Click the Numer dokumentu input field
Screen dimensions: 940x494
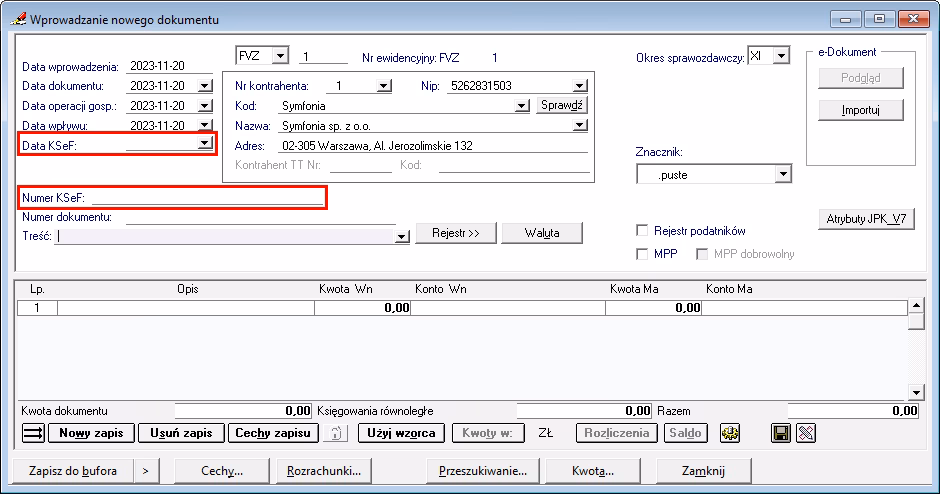(x=260, y=217)
